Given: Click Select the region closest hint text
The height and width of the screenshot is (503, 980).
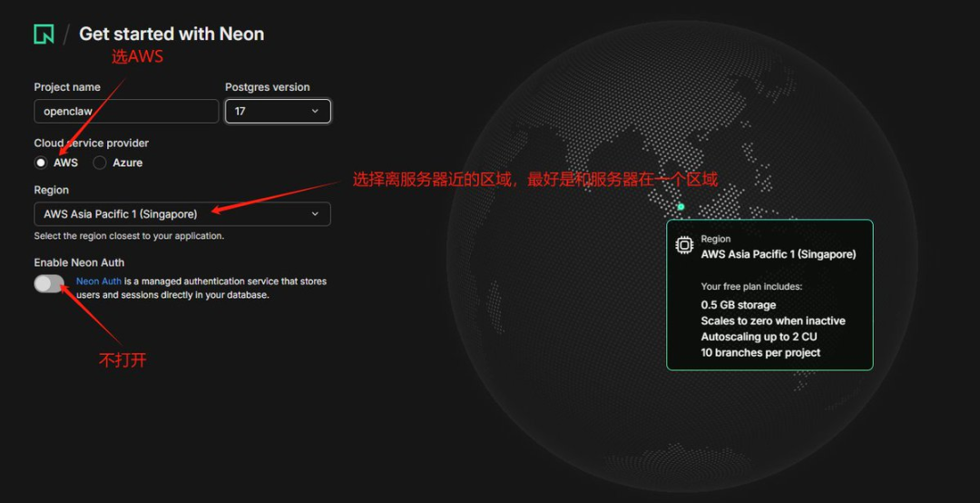Looking at the screenshot, I should pos(129,236).
